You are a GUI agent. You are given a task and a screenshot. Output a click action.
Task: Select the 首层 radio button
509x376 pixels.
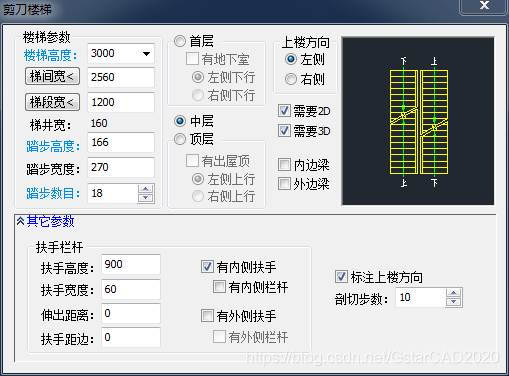click(180, 41)
